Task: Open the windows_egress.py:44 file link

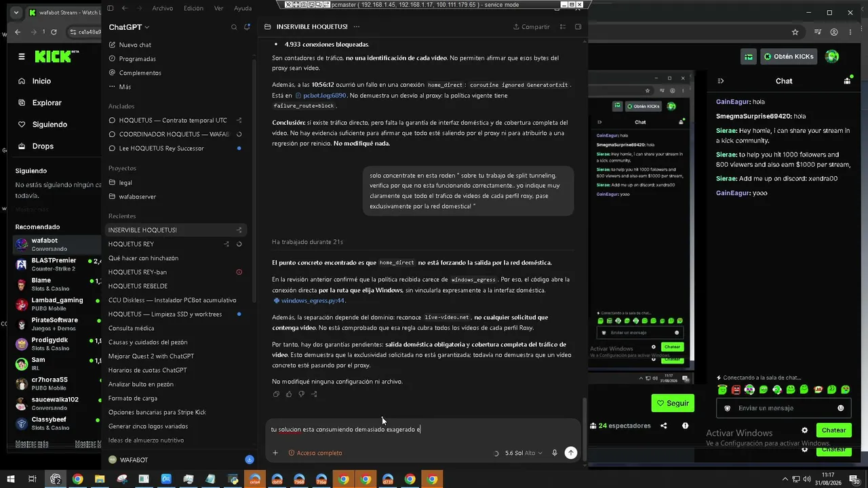Action: [309, 301]
